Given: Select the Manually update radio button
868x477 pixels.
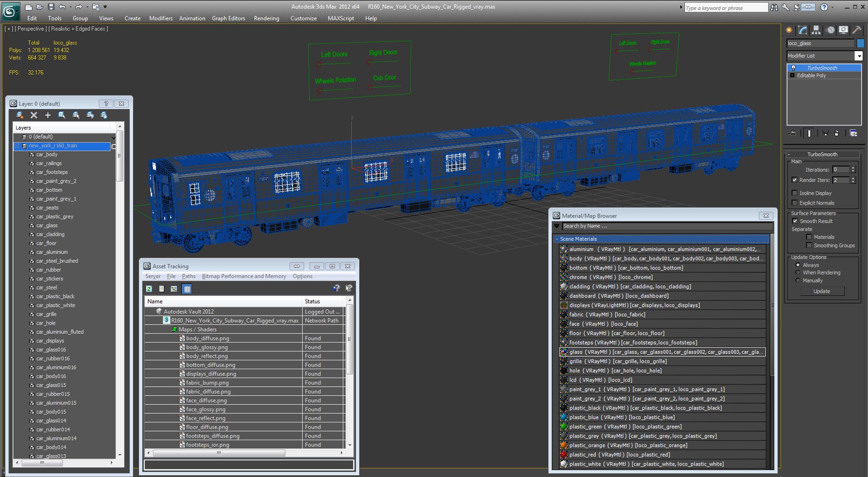Looking at the screenshot, I should tap(798, 281).
